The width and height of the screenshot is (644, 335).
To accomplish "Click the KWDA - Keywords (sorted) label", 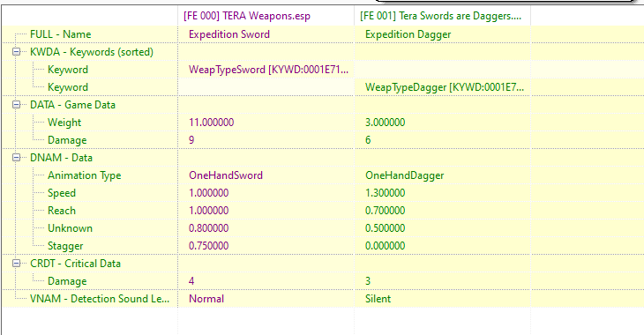I will click(92, 52).
